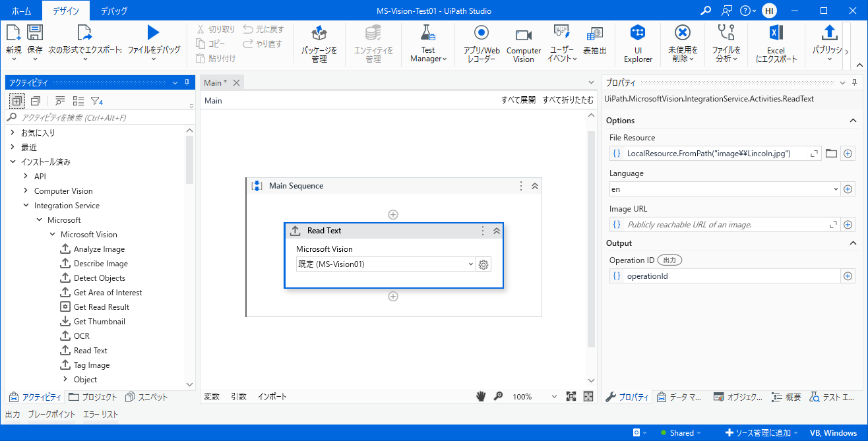Click the 保存 (Save) disk icon
868x441 pixels.
[35, 33]
